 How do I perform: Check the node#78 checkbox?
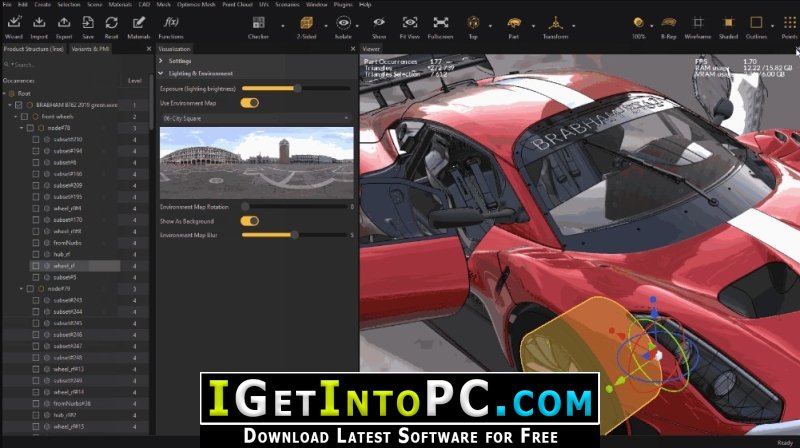click(30, 128)
